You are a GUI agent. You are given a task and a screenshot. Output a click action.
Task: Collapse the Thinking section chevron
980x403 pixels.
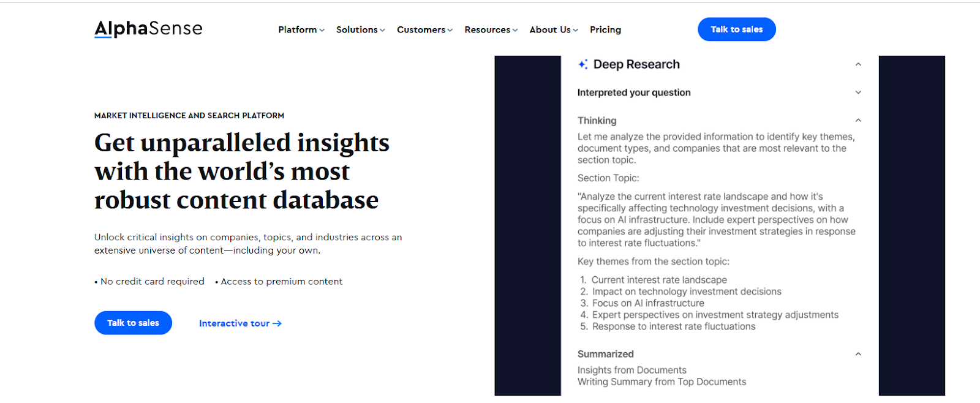tap(858, 121)
